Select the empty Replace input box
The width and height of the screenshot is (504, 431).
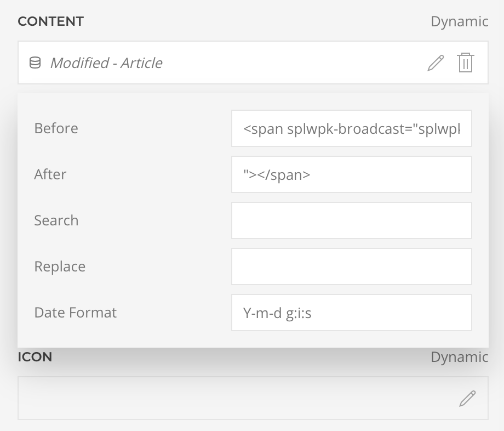351,266
